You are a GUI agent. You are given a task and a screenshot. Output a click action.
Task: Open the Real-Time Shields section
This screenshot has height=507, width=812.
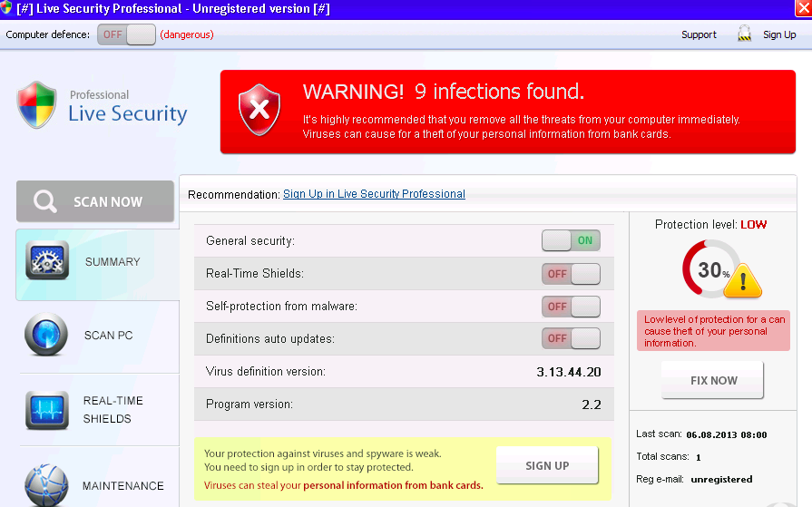[100, 410]
